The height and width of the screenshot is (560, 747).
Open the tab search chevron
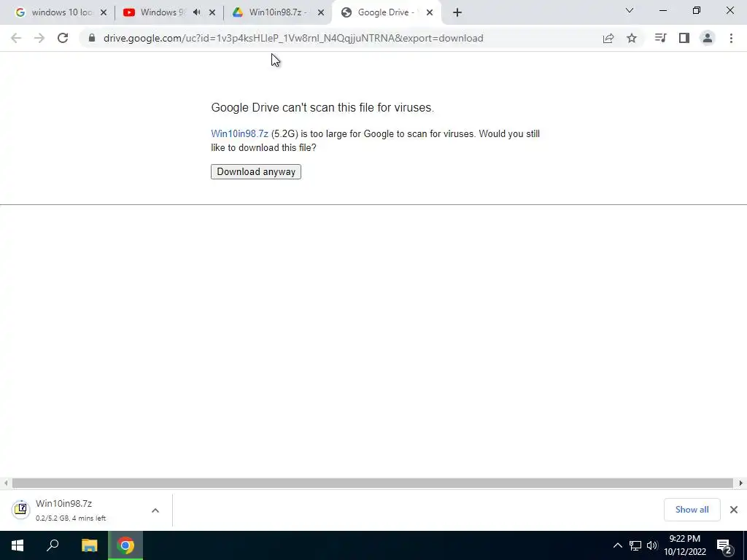click(x=630, y=10)
